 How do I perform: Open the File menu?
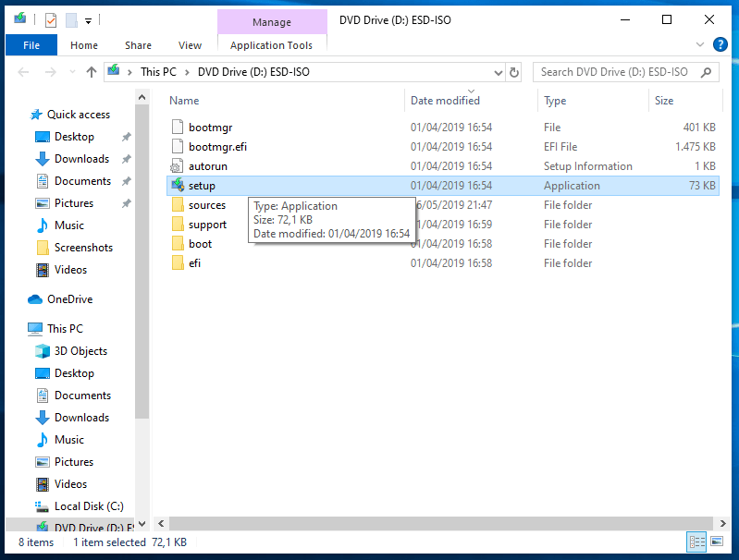pos(31,45)
